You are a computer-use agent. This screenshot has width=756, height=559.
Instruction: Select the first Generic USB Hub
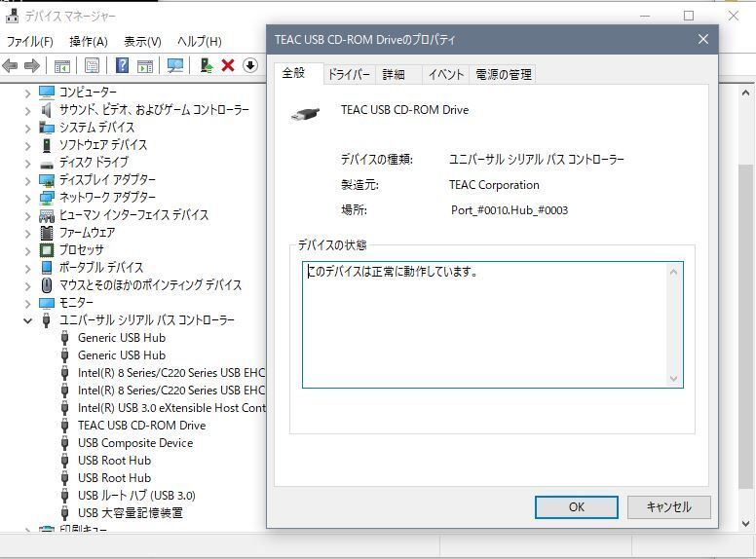(x=122, y=338)
